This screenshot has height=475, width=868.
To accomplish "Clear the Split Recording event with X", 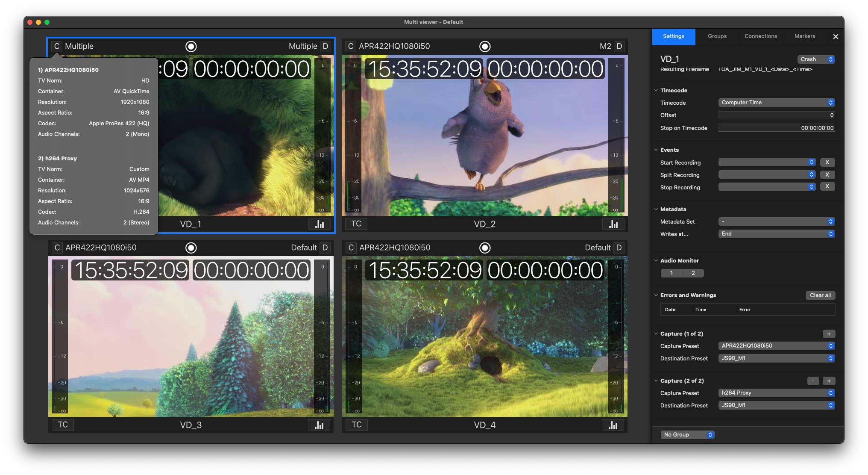I will pyautogui.click(x=827, y=175).
